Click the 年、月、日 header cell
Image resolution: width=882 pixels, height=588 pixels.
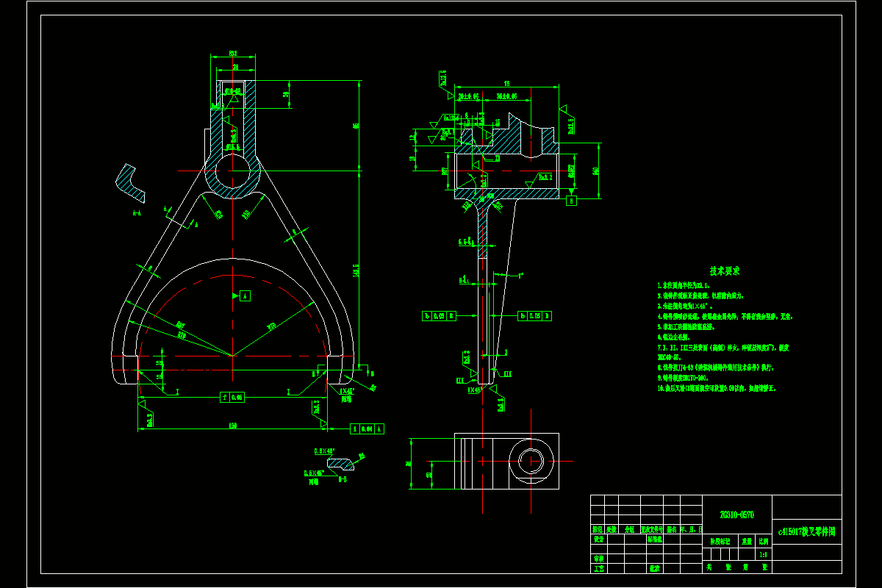point(691,529)
